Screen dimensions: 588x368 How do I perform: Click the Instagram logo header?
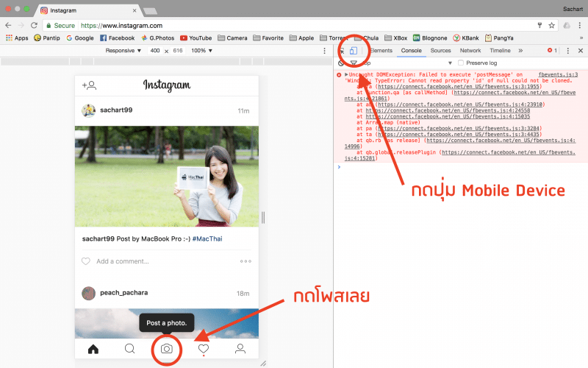pyautogui.click(x=167, y=85)
